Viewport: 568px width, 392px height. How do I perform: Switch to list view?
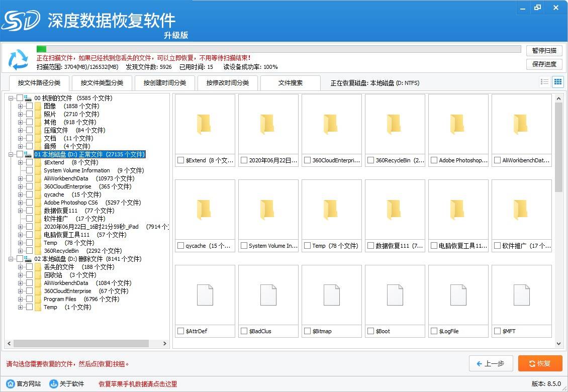coord(544,81)
